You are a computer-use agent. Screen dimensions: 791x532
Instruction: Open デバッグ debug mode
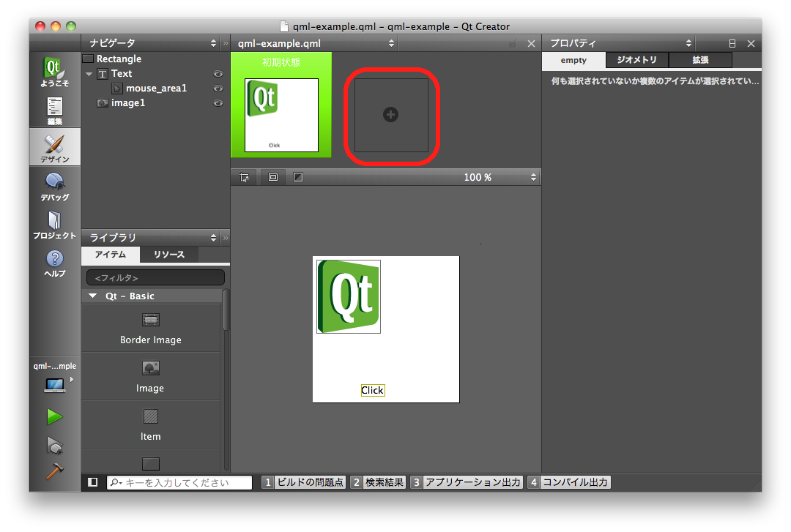(x=55, y=186)
